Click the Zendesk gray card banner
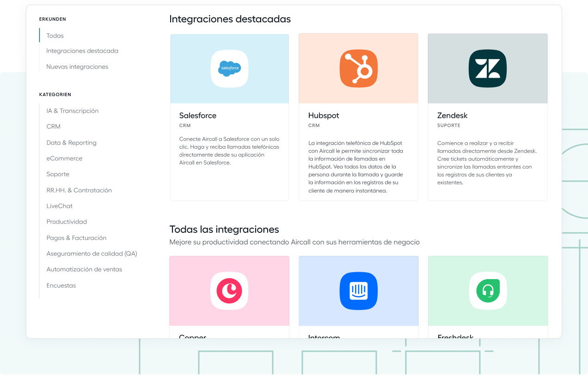 pyautogui.click(x=488, y=68)
